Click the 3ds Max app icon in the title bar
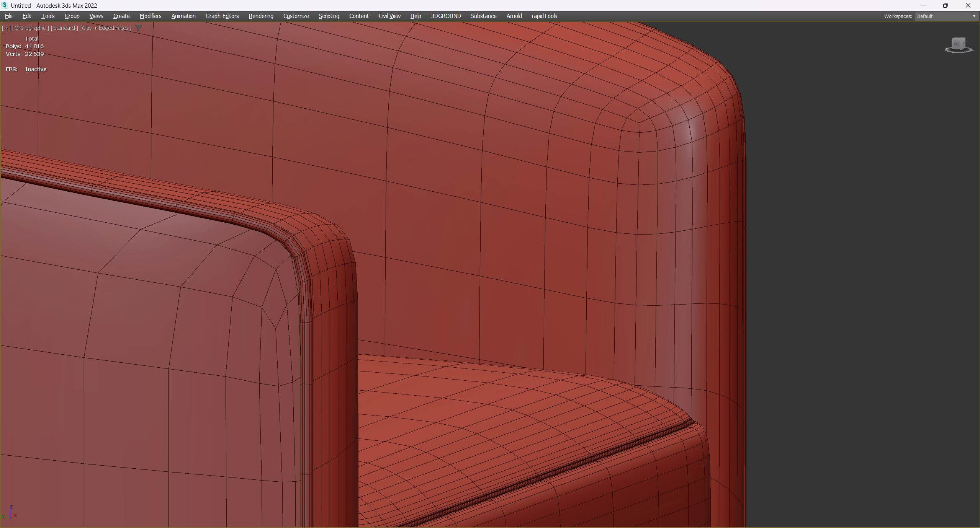Viewport: 980px width, 528px height. [x=5, y=5]
